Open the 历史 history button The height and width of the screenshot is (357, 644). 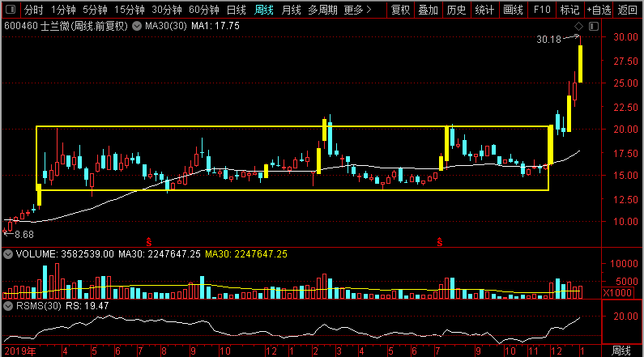456,10
